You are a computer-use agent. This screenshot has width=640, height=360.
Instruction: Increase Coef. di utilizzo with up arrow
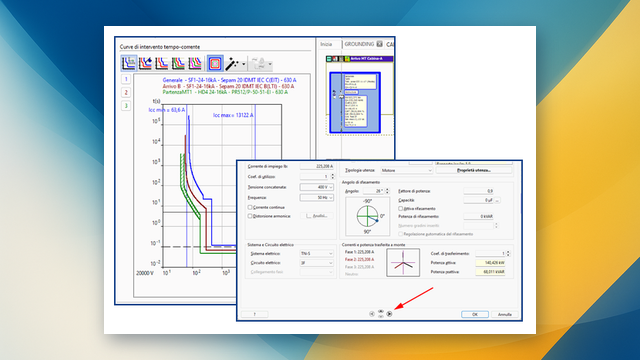[x=332, y=175]
